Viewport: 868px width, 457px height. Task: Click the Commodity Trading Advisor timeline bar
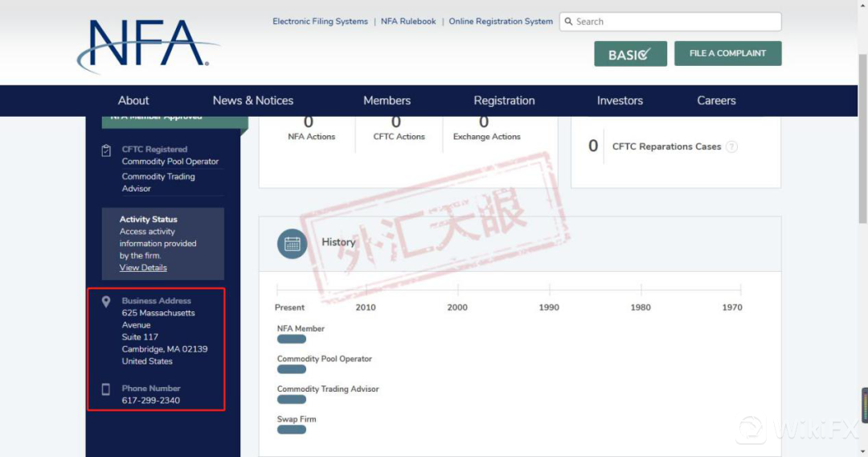[x=292, y=399]
